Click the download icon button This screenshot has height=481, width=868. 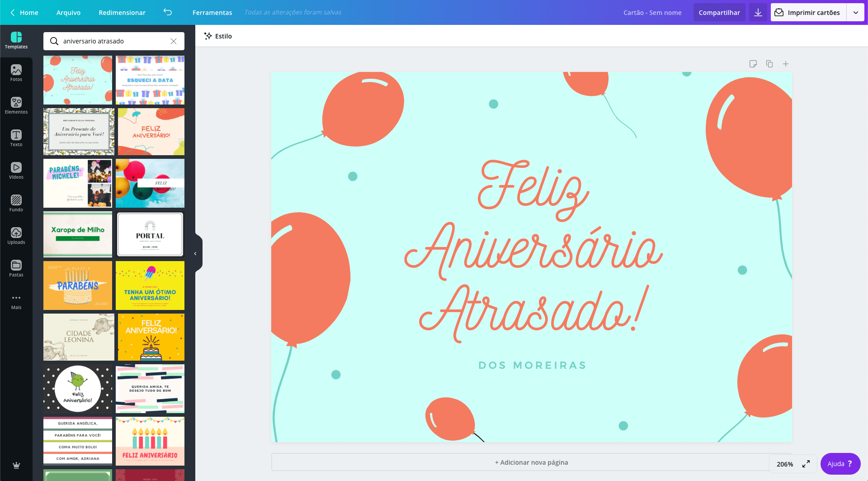point(758,12)
